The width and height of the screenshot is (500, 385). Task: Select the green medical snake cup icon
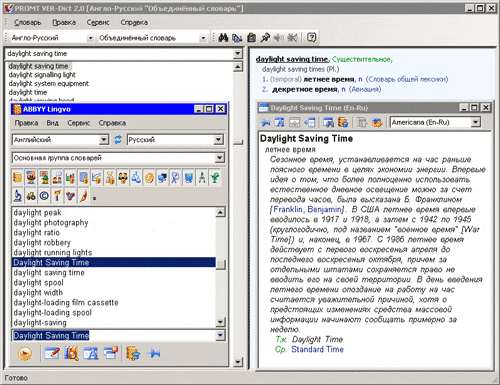(215, 177)
